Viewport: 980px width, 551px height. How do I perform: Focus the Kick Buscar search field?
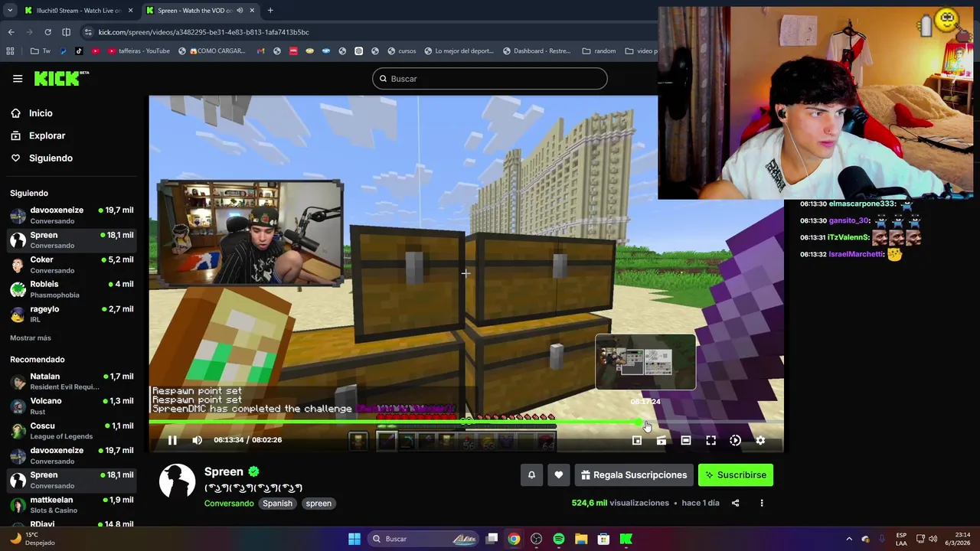click(490, 79)
